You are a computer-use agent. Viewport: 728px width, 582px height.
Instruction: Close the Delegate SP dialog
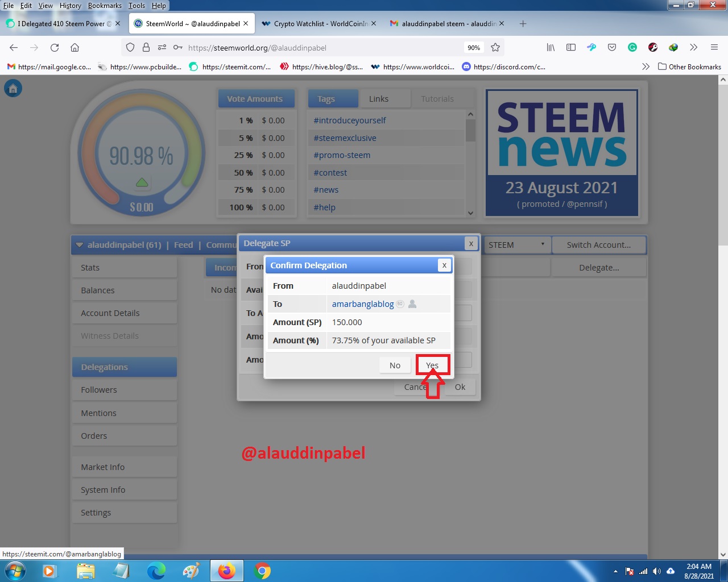tap(471, 243)
